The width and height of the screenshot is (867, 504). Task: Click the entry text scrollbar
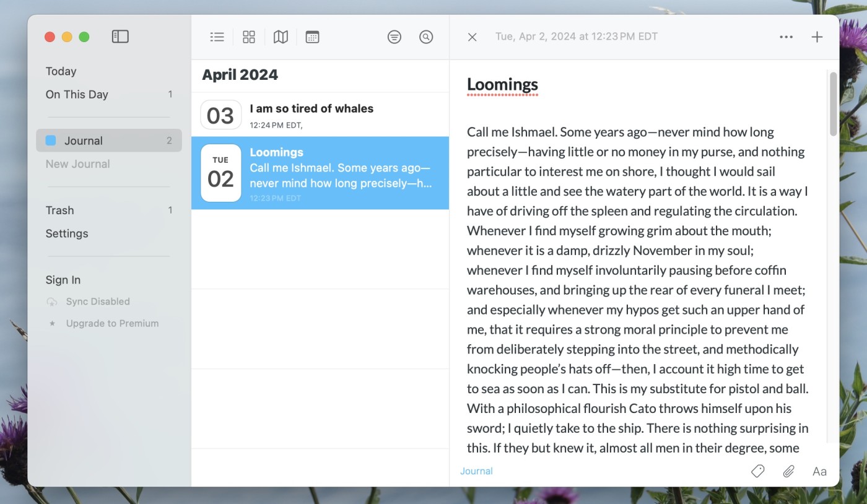(833, 104)
